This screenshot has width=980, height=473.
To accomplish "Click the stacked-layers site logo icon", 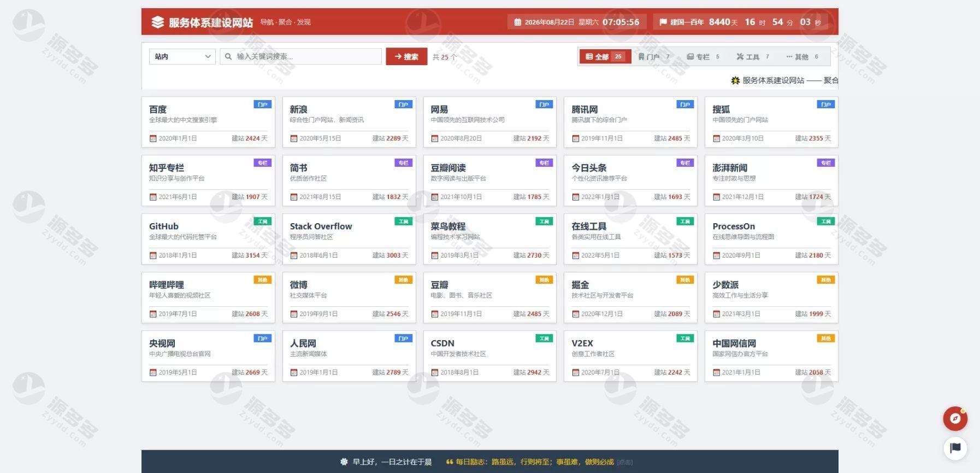I will click(157, 22).
